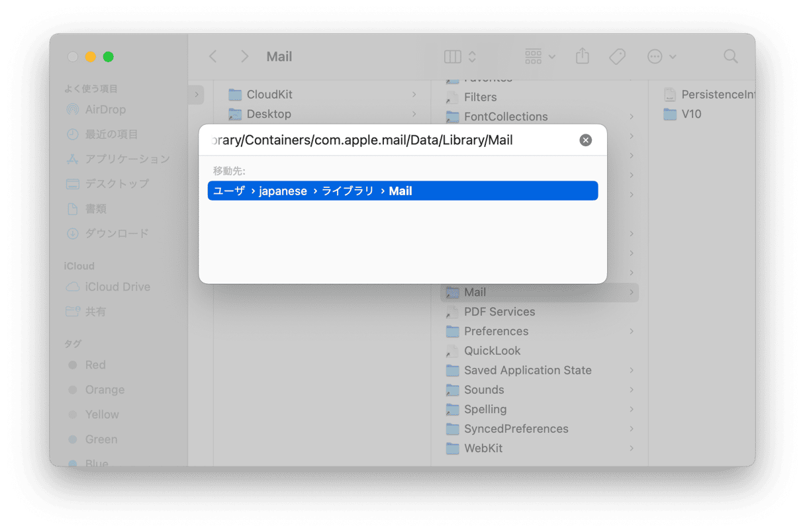Image resolution: width=805 pixels, height=532 pixels.
Task: Select iCloud Drive in the sidebar
Action: point(109,287)
